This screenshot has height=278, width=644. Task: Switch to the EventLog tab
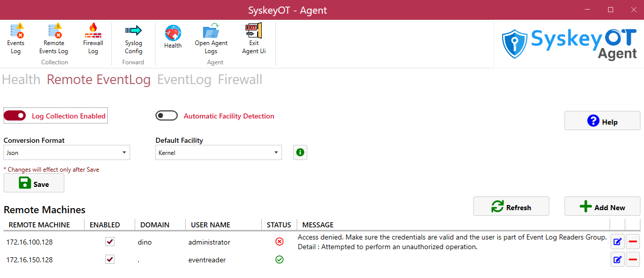point(184,80)
